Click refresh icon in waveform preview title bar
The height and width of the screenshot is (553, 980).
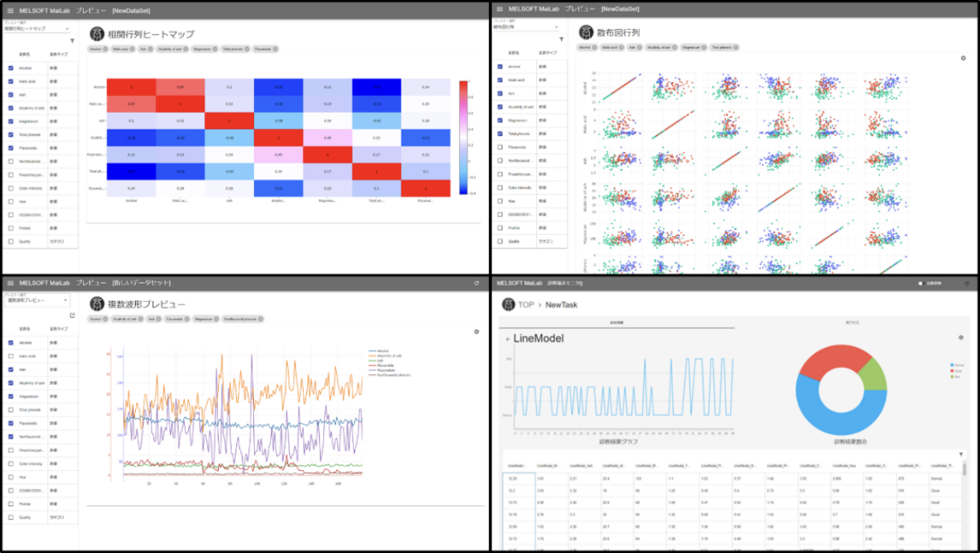[477, 283]
